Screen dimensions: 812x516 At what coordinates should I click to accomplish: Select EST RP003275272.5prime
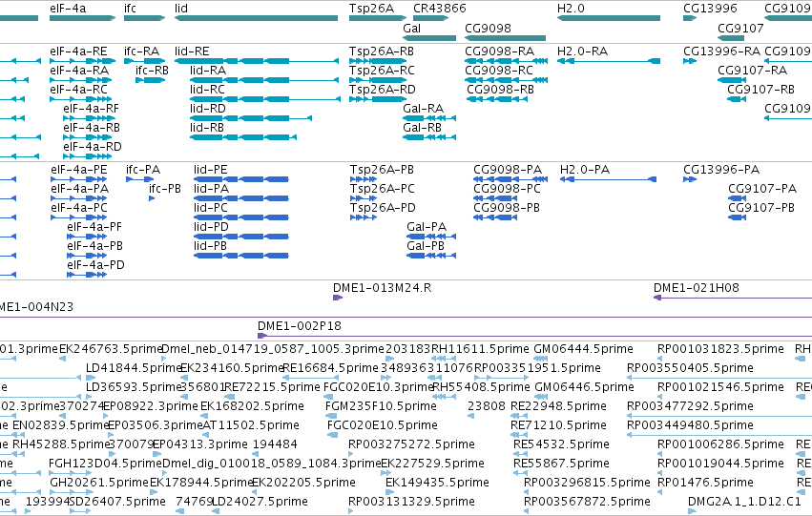(411, 444)
